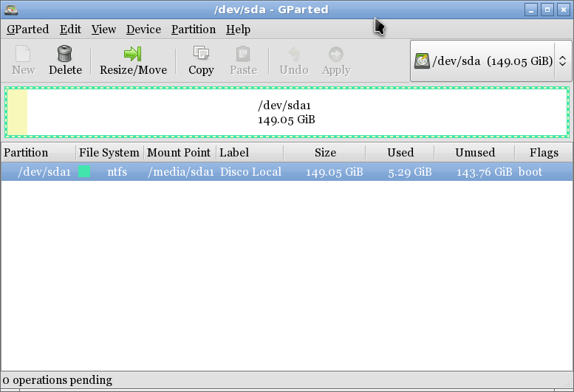The image size is (574, 392).
Task: Click the Disco Local label cell
Action: 250,171
